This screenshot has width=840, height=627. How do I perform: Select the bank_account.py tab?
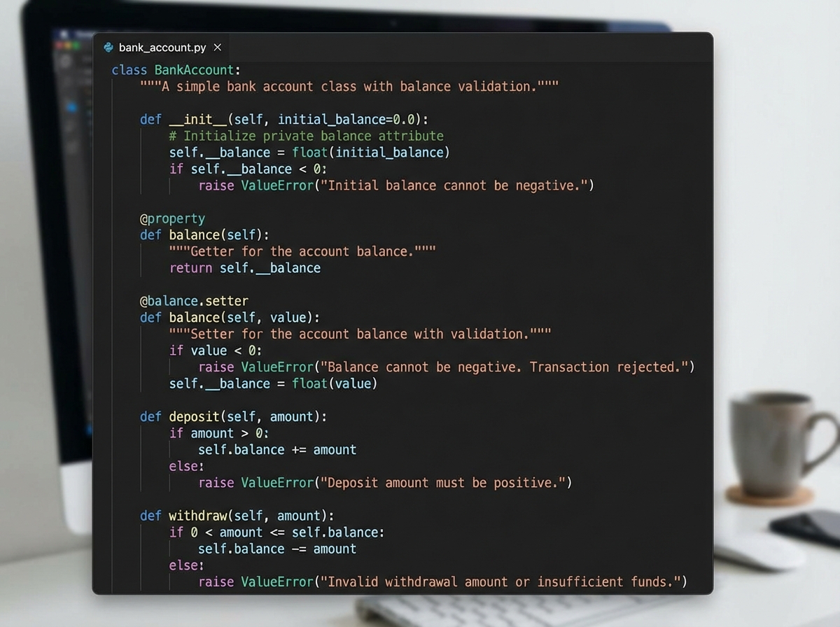[161, 48]
